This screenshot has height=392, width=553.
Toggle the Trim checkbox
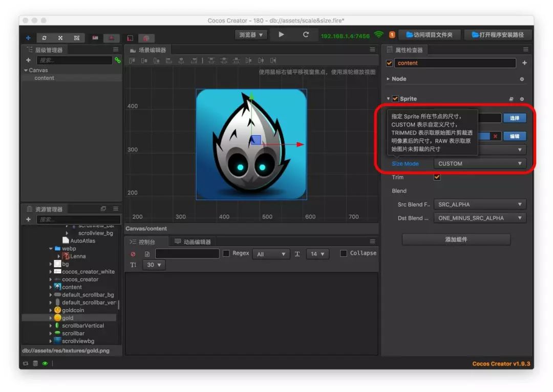click(x=437, y=177)
